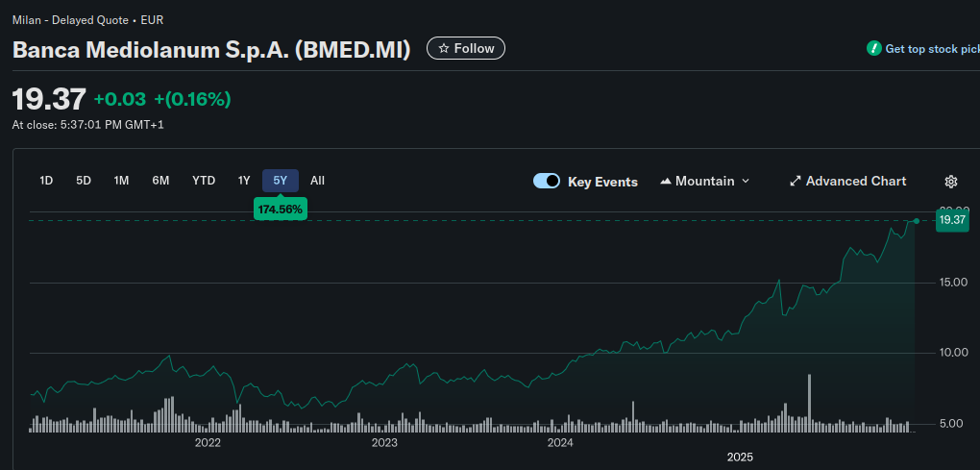Click the Mountain chart type icon
980x470 pixels.
click(x=666, y=181)
